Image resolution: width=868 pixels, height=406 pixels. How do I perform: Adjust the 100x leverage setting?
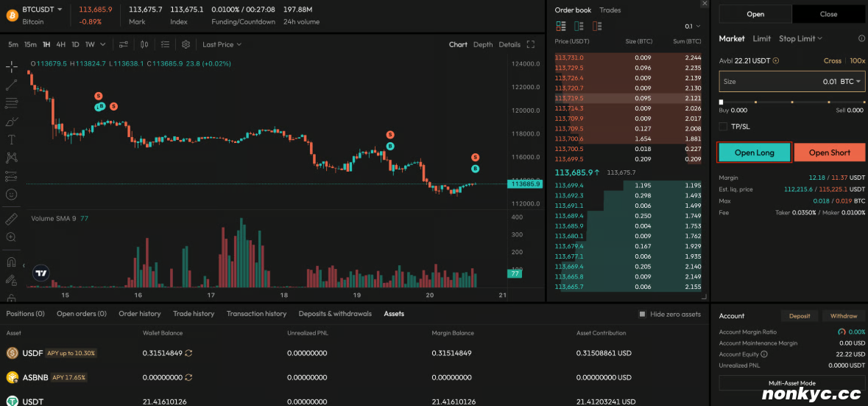858,61
